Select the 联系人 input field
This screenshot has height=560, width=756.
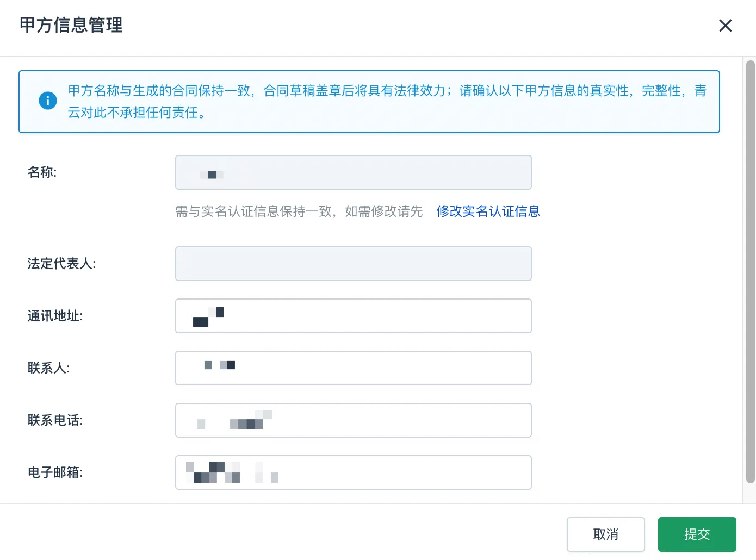click(354, 368)
